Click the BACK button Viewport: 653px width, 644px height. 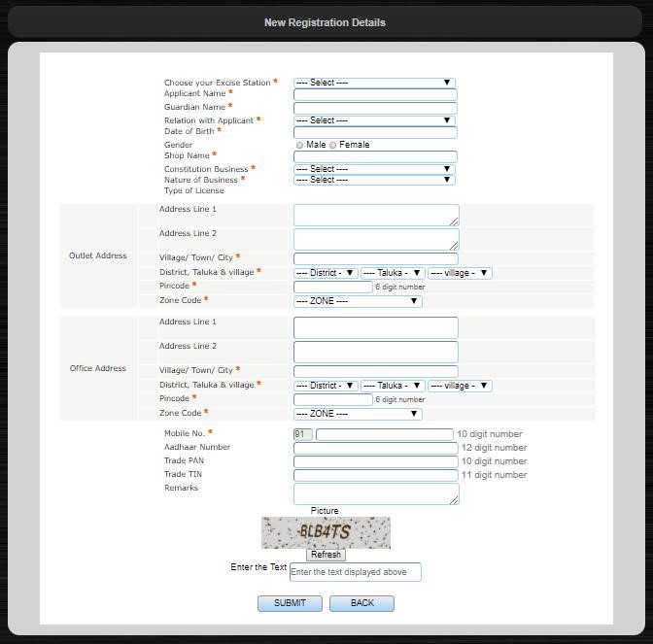tap(361, 603)
